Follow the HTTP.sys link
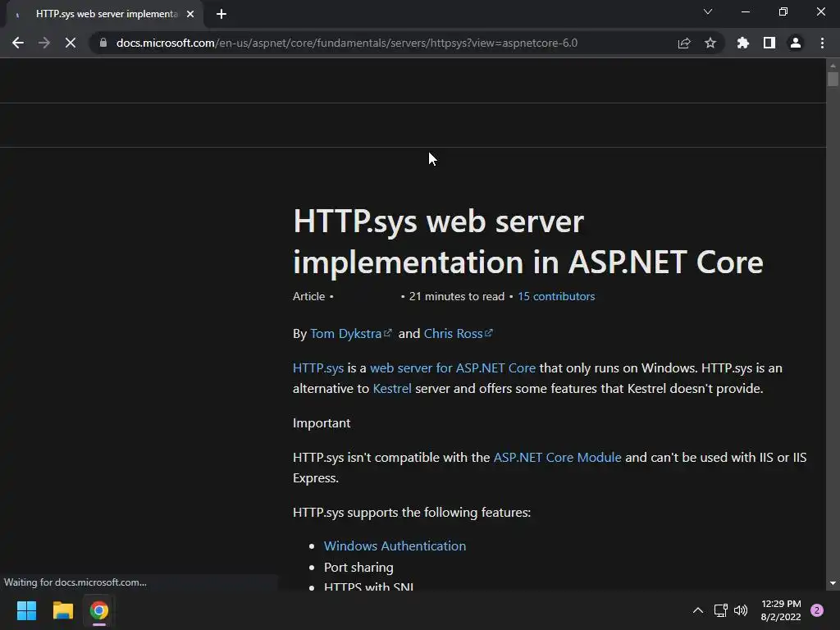 [x=318, y=368]
